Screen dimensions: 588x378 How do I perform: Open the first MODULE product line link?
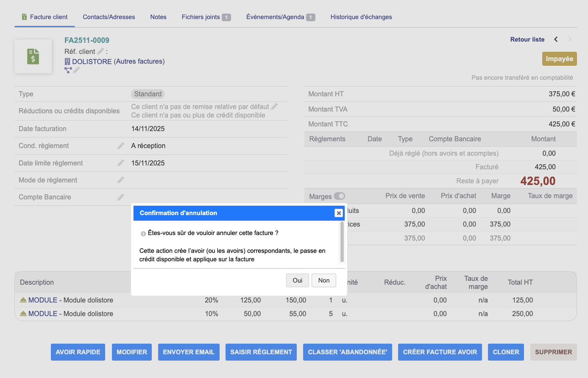click(42, 300)
